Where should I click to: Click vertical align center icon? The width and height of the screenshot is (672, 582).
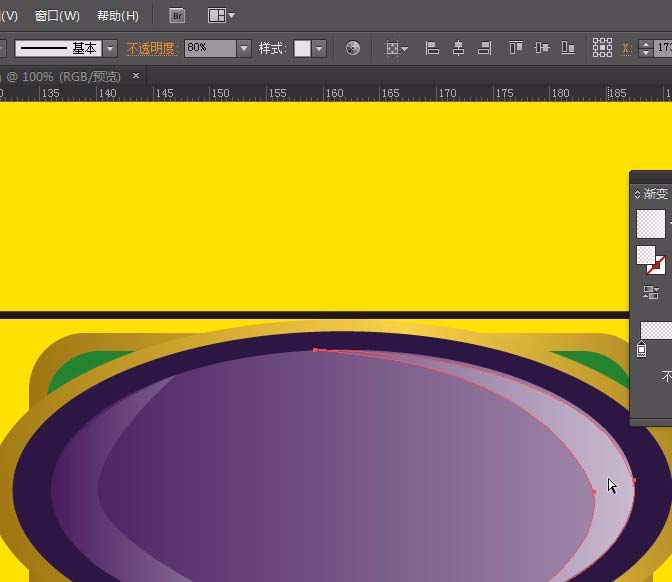pyautogui.click(x=542, y=48)
